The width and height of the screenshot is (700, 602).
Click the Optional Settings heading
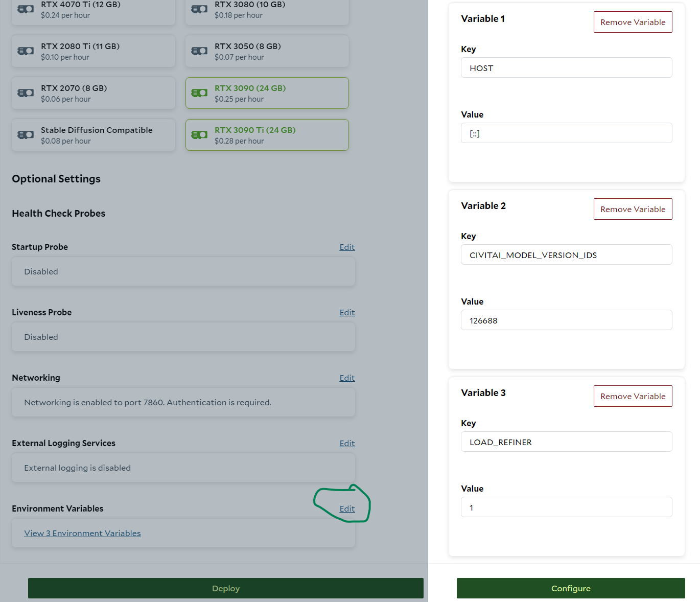tap(56, 179)
